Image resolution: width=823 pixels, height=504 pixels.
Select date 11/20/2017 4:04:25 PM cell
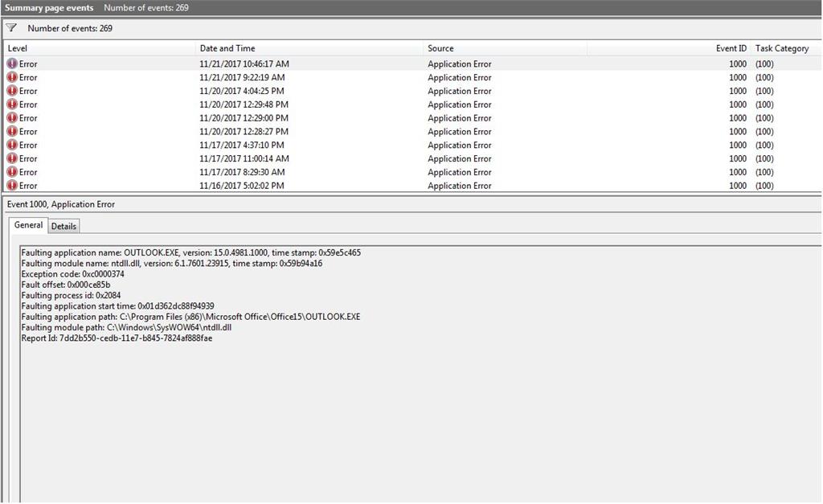point(241,92)
